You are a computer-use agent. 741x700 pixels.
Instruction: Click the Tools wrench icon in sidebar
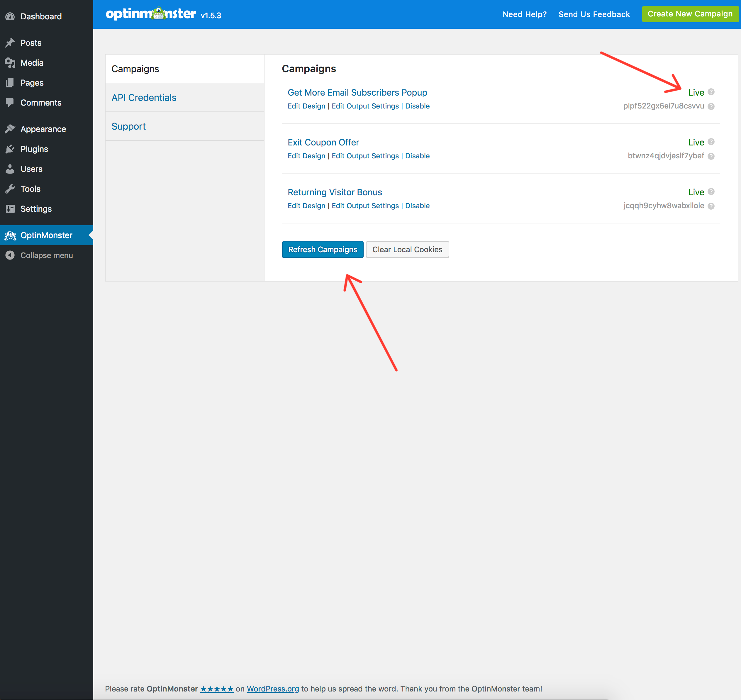(10, 189)
